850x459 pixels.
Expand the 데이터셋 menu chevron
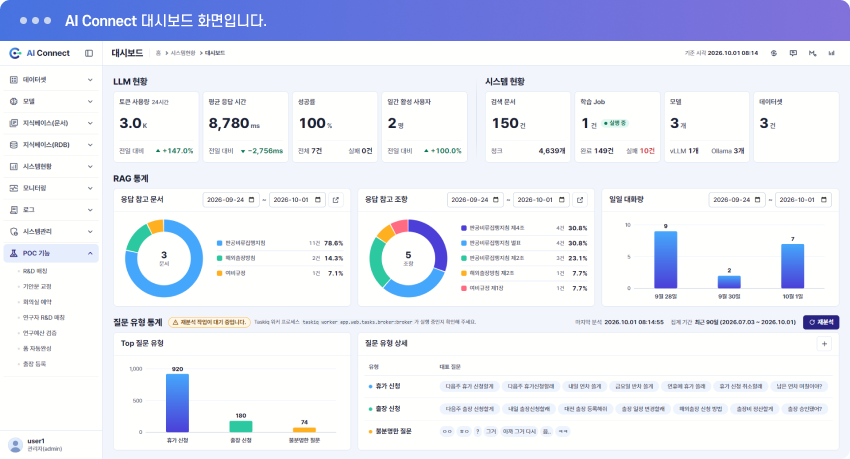pyautogui.click(x=90, y=80)
